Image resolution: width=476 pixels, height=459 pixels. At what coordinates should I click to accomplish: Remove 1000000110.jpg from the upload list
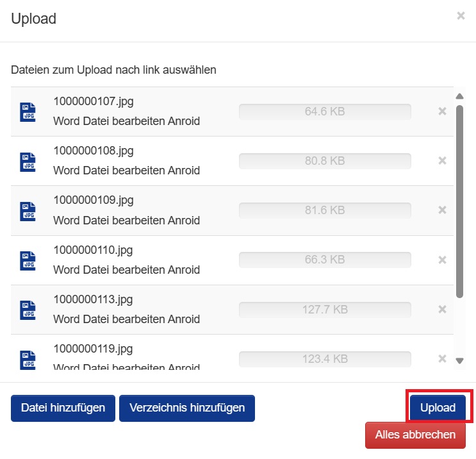pos(442,260)
